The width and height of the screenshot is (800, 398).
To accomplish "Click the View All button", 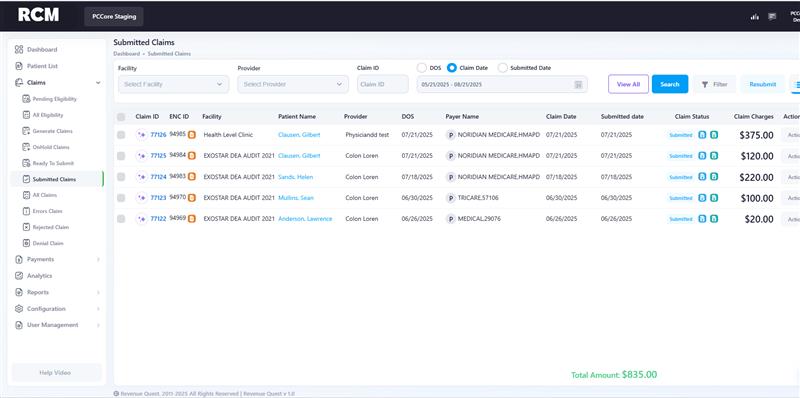I will (x=628, y=84).
